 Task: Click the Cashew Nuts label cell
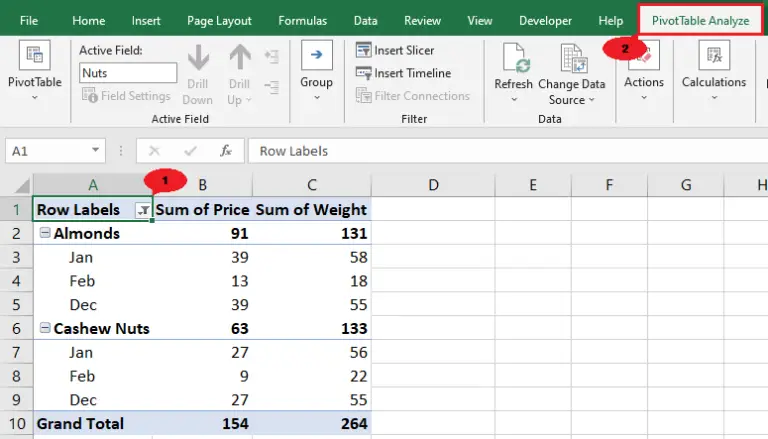[x=93, y=328]
